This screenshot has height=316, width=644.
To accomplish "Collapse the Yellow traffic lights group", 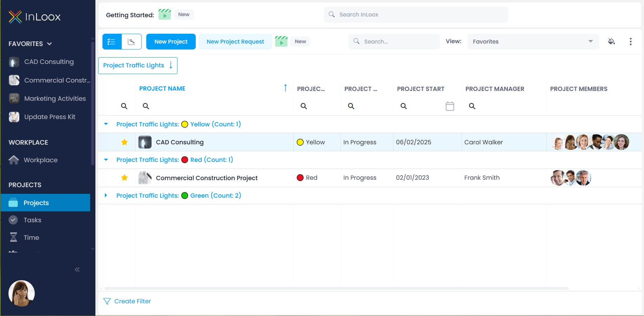I will [106, 124].
